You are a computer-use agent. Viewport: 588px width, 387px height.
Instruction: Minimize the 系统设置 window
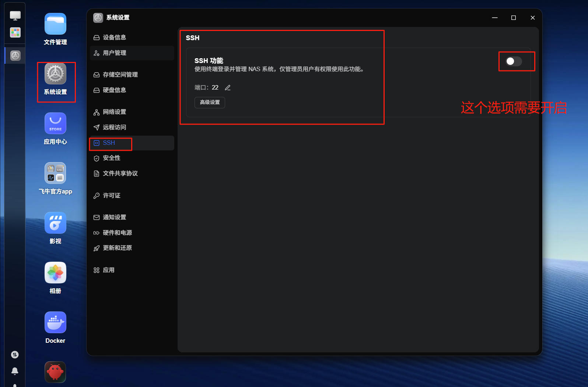pos(495,18)
